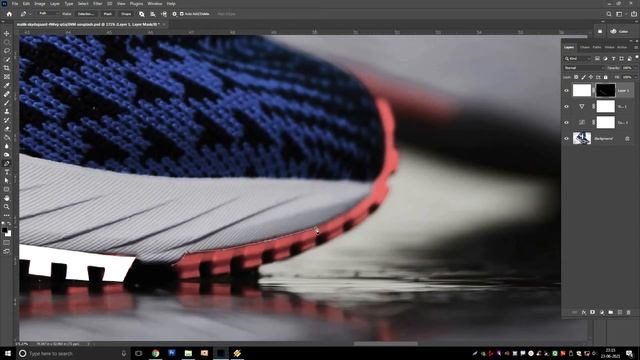Open the Select menu
The width and height of the screenshot is (640, 360).
point(83,4)
